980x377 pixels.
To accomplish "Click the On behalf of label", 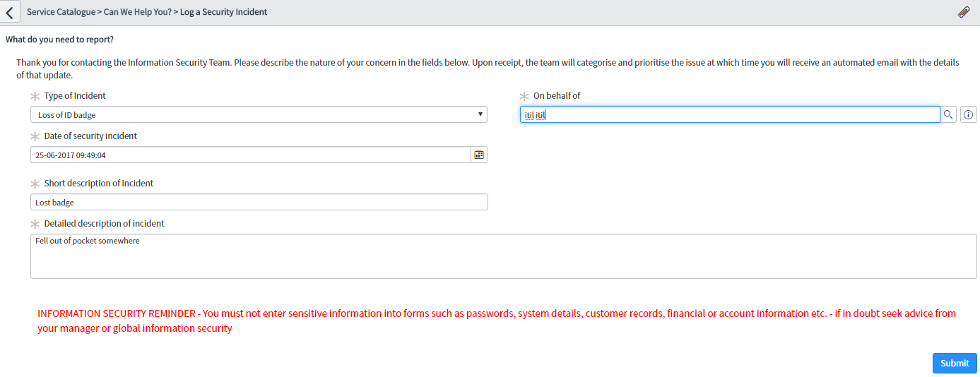I will [557, 96].
